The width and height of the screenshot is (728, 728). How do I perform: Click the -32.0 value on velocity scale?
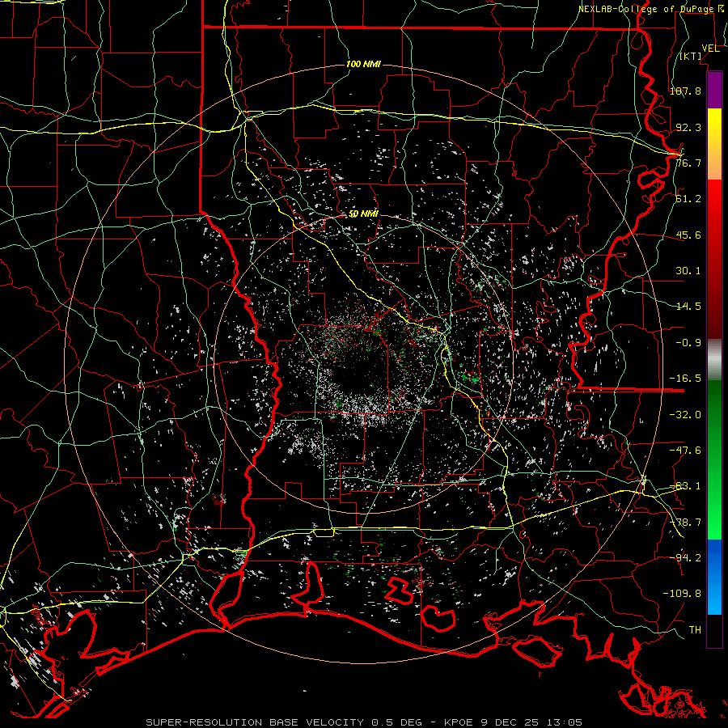click(x=685, y=415)
